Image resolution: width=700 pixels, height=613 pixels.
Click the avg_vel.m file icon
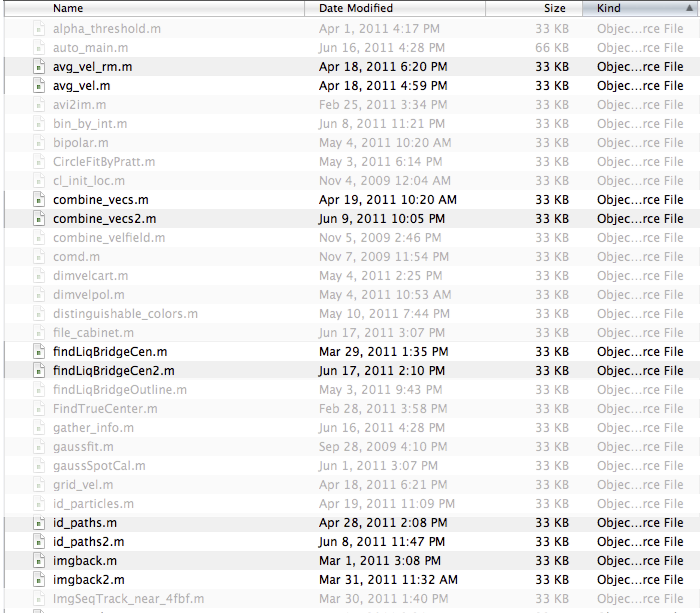(x=39, y=86)
